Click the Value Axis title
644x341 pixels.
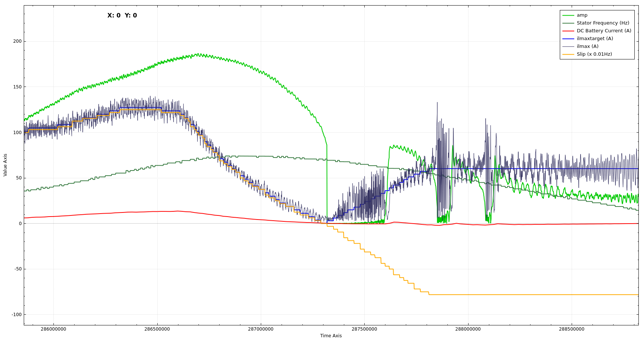5,165
